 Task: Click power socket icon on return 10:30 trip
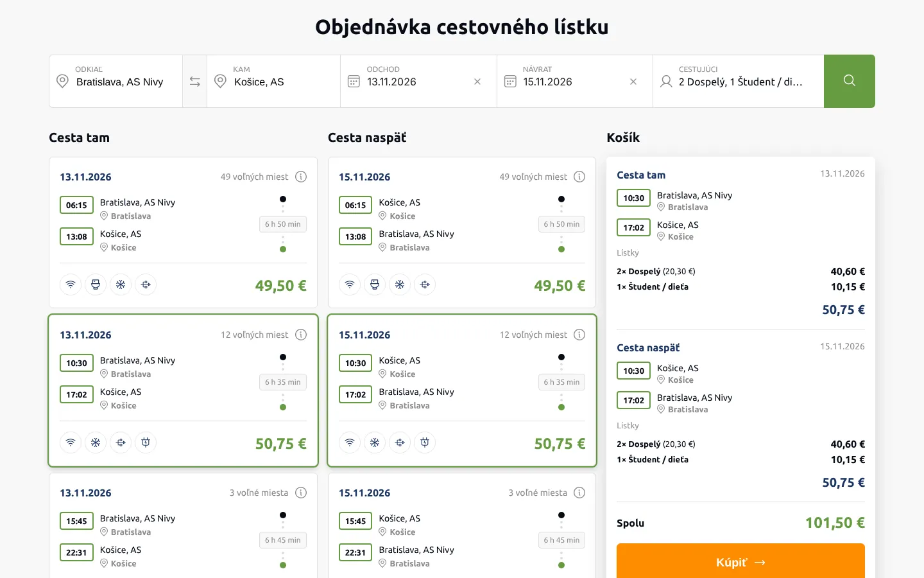[x=425, y=442]
